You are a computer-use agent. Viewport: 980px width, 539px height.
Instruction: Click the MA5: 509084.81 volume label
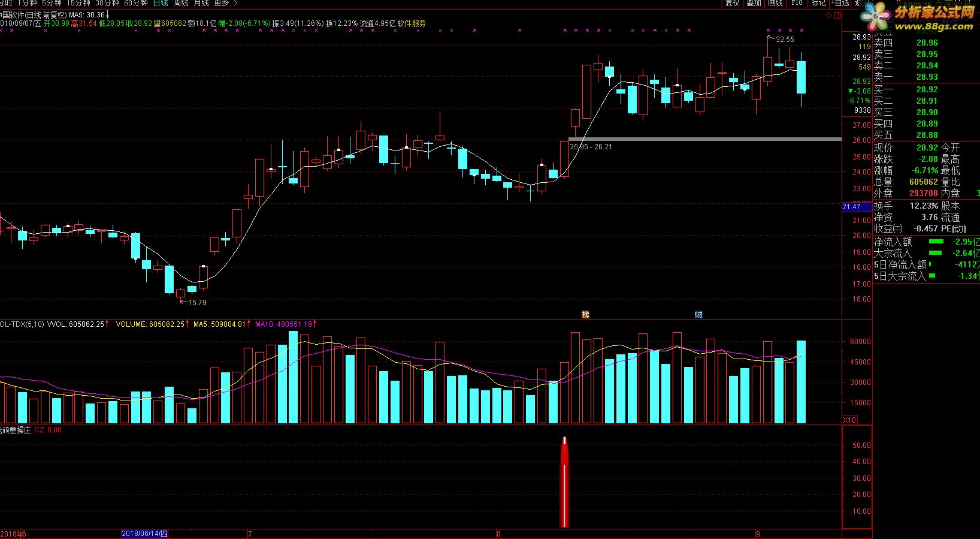point(219,324)
